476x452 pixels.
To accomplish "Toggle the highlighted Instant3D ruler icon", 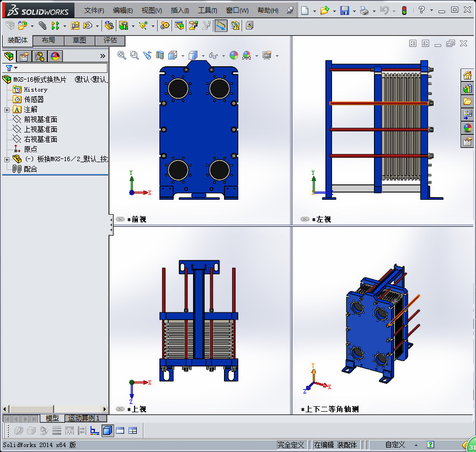I will (x=221, y=25).
